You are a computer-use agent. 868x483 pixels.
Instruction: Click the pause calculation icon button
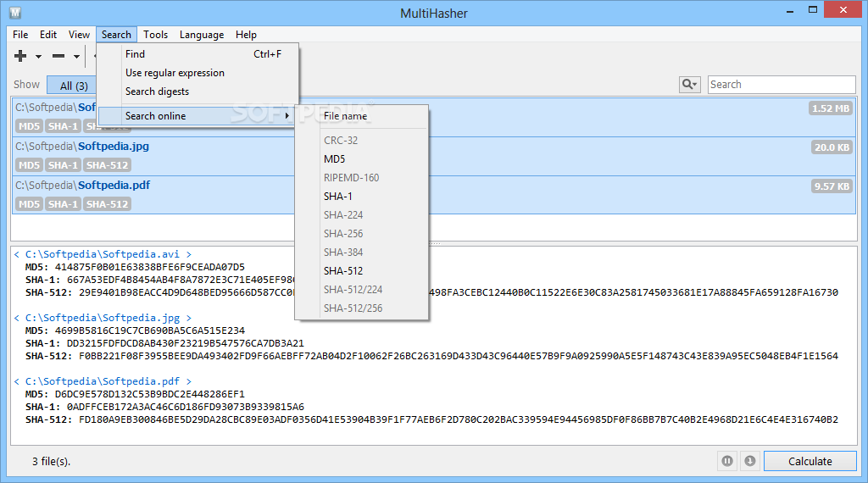[727, 461]
